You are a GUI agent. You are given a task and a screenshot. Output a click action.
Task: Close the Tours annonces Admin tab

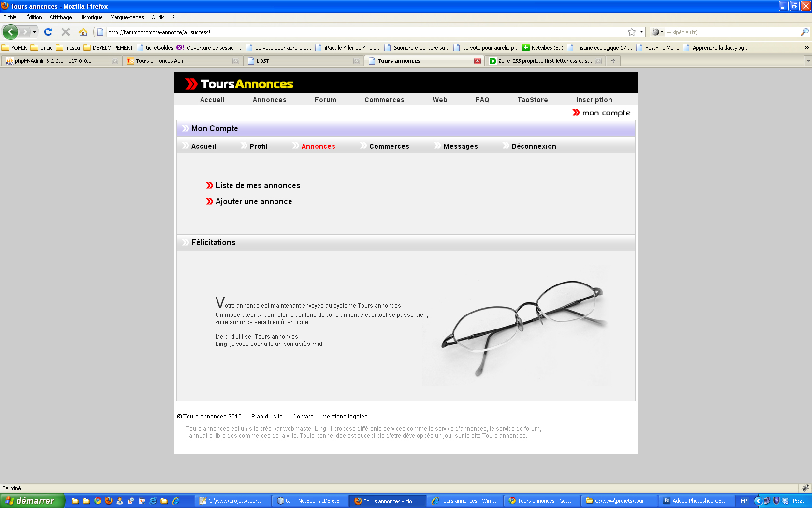click(x=236, y=61)
